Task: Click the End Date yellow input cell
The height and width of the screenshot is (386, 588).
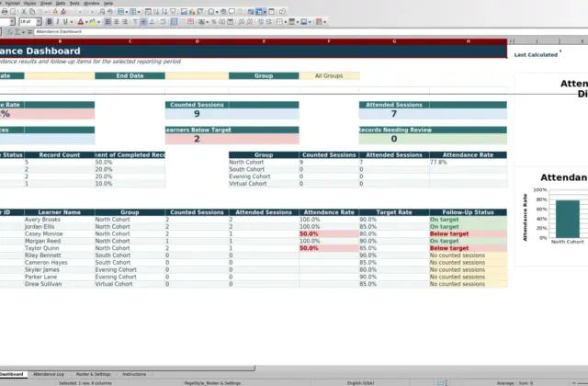Action: tap(197, 75)
